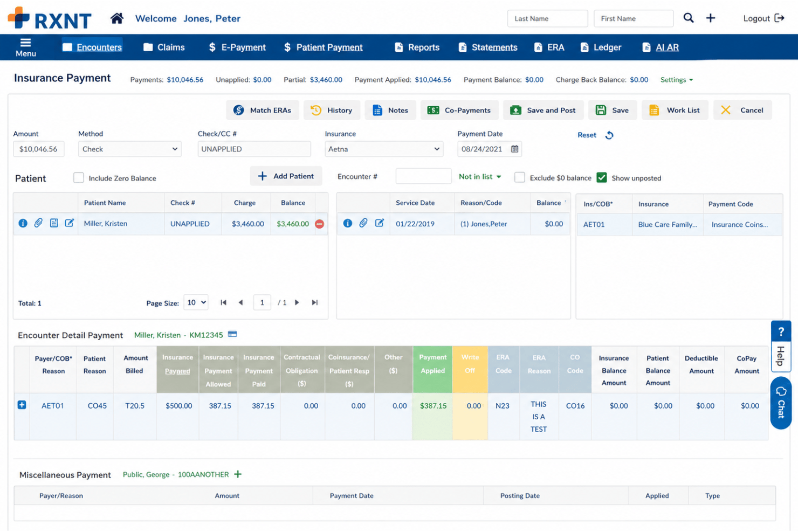This screenshot has width=798, height=532.
Task: Open the Method dropdown showing Check
Action: 129,149
